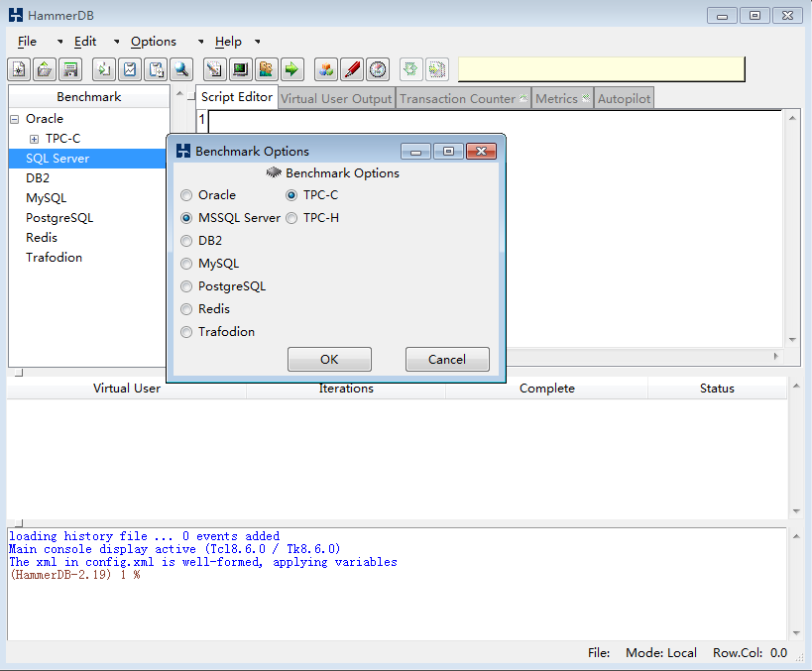Click the green arrow run icon
Screen dimensions: 812x671
click(x=292, y=69)
